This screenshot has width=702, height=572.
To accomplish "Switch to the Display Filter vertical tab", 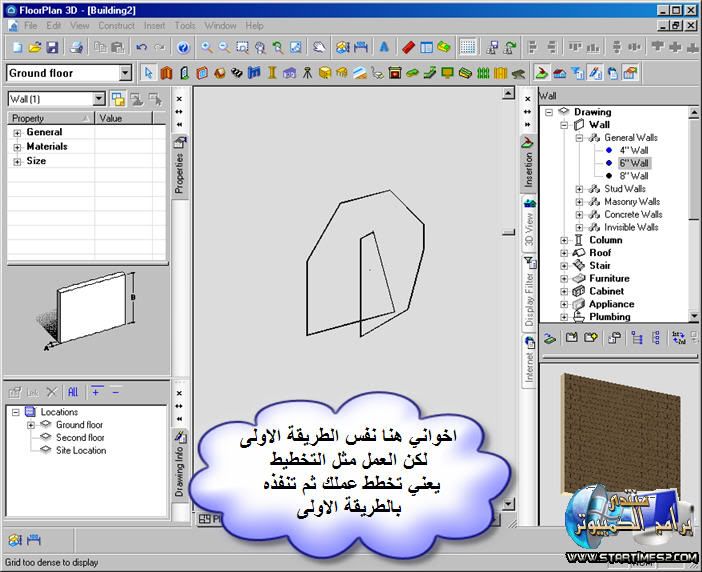I will click(x=529, y=293).
